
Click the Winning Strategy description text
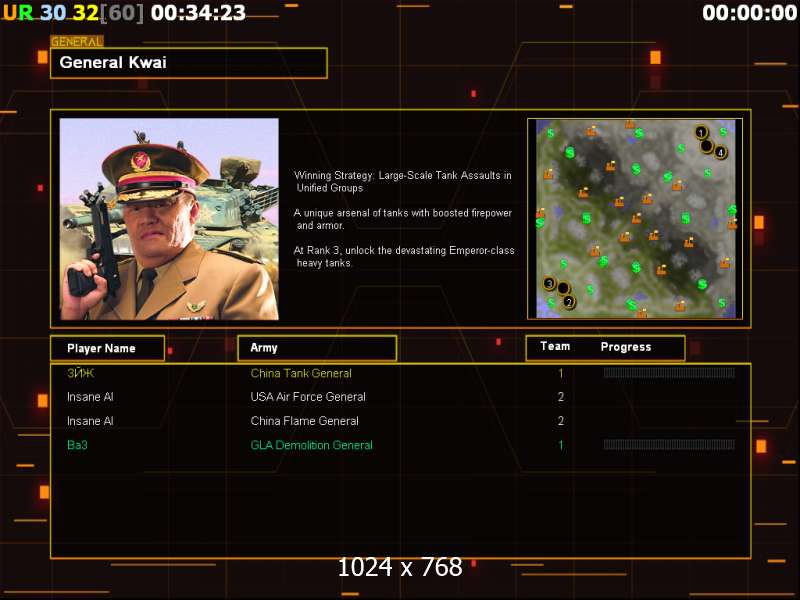tap(403, 182)
